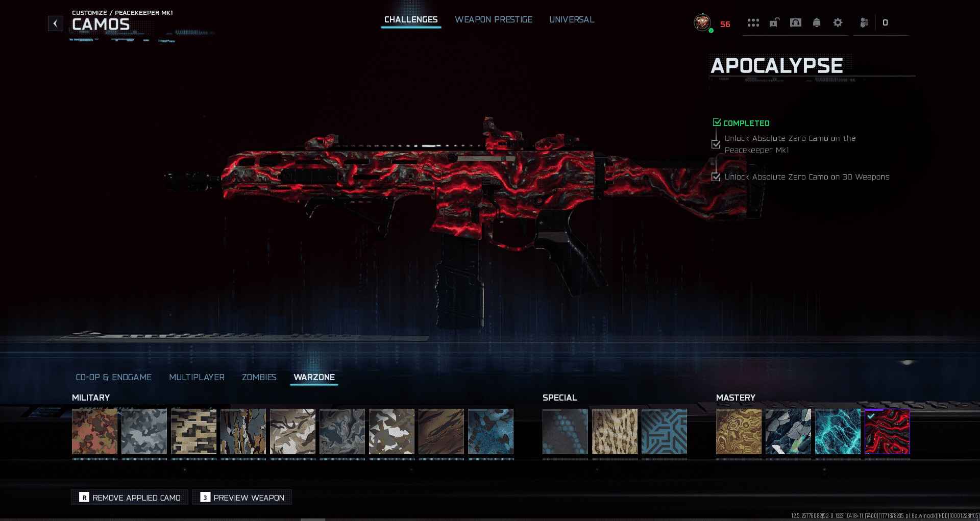Click checkbox for Peacekeeper Mk1 Absolute Zero challenge
This screenshot has width=980, height=521.
(x=716, y=144)
